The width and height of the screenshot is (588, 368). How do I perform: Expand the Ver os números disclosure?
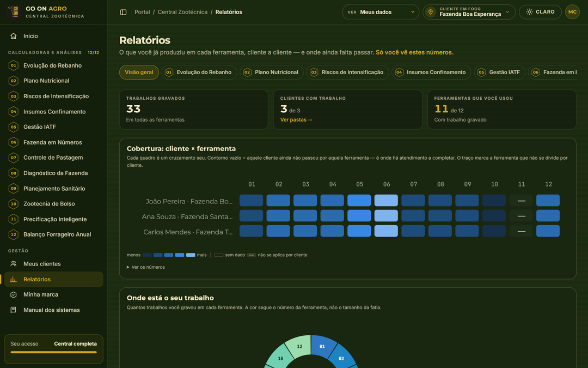[146, 267]
